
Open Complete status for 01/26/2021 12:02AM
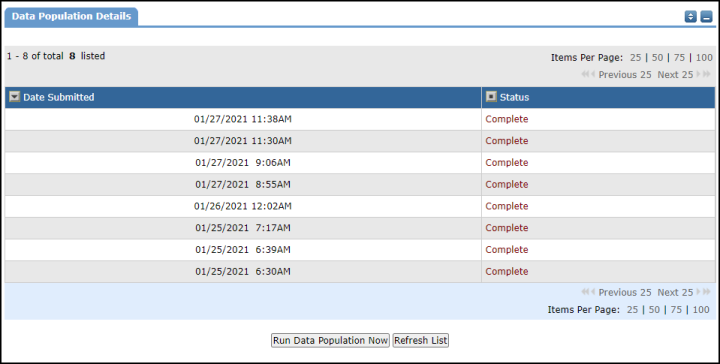[506, 206]
